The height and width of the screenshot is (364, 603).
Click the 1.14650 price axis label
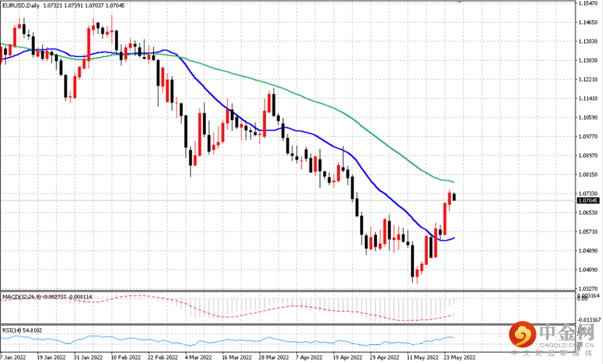[x=589, y=22]
